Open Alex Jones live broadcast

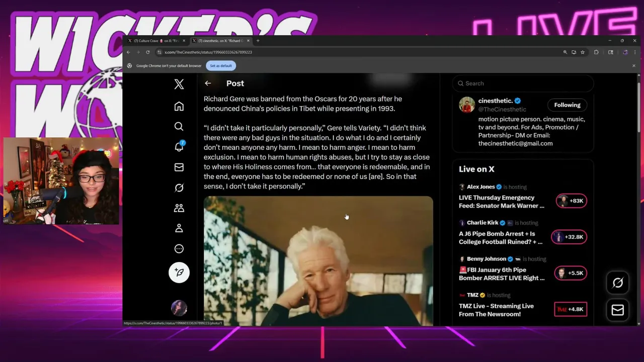click(x=502, y=202)
